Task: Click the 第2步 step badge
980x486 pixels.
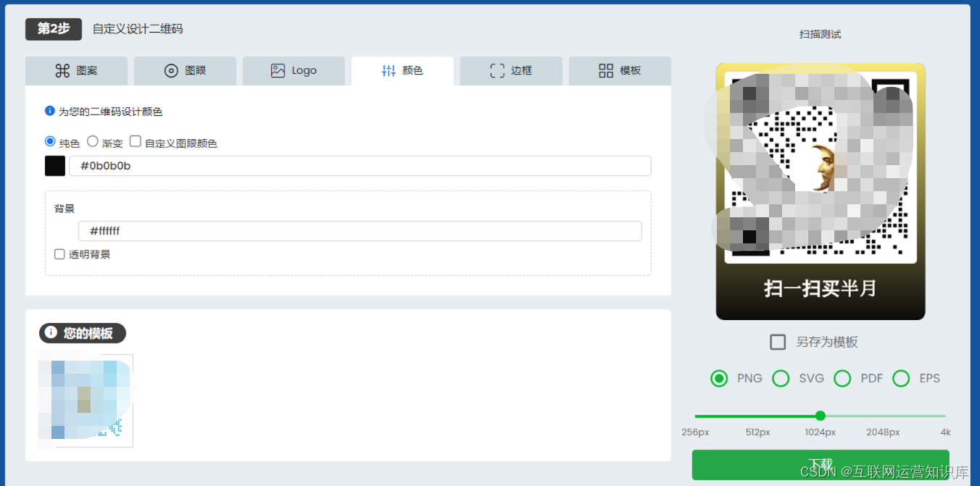Action: (54, 29)
